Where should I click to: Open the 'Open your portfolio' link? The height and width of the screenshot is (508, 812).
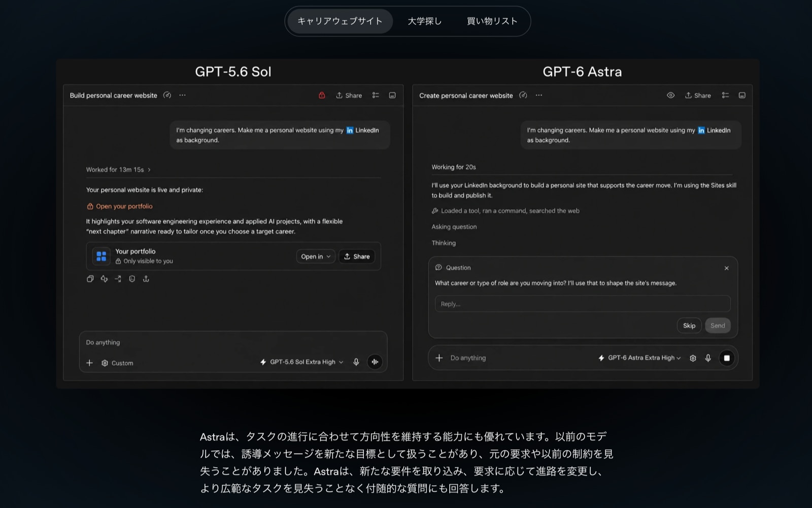120,206
